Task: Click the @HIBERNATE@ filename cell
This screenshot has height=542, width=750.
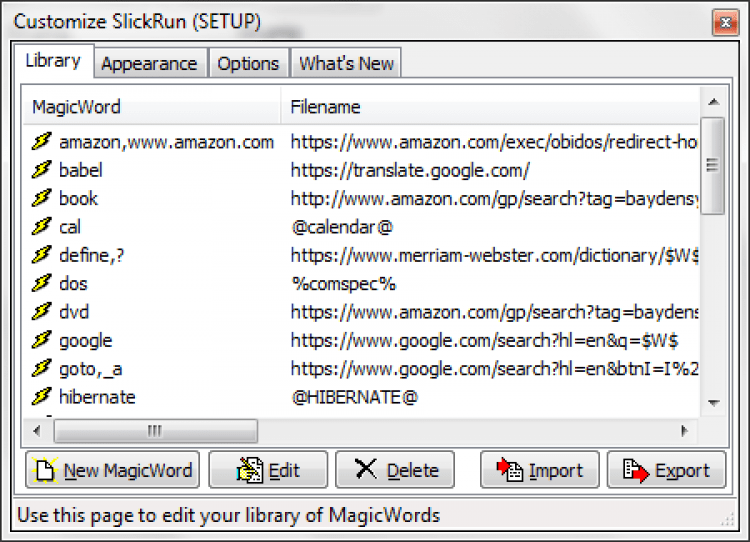Action: (354, 397)
